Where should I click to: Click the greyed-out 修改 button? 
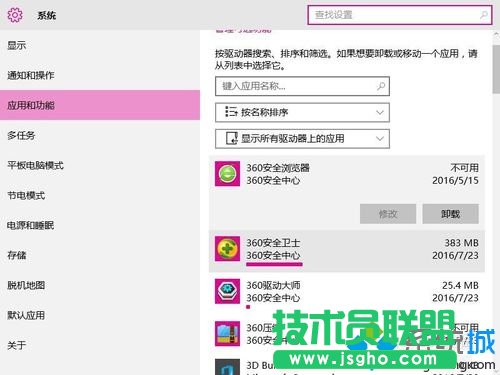point(388,214)
